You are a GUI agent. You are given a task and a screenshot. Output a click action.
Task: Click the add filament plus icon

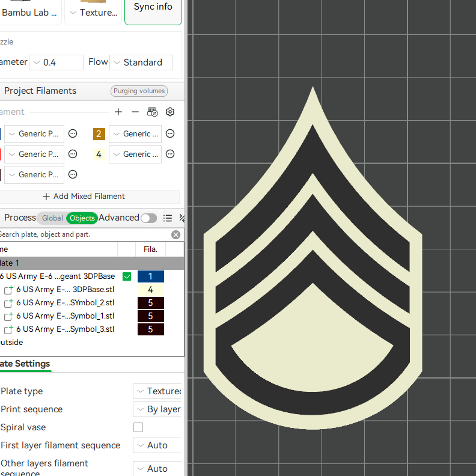click(x=118, y=112)
